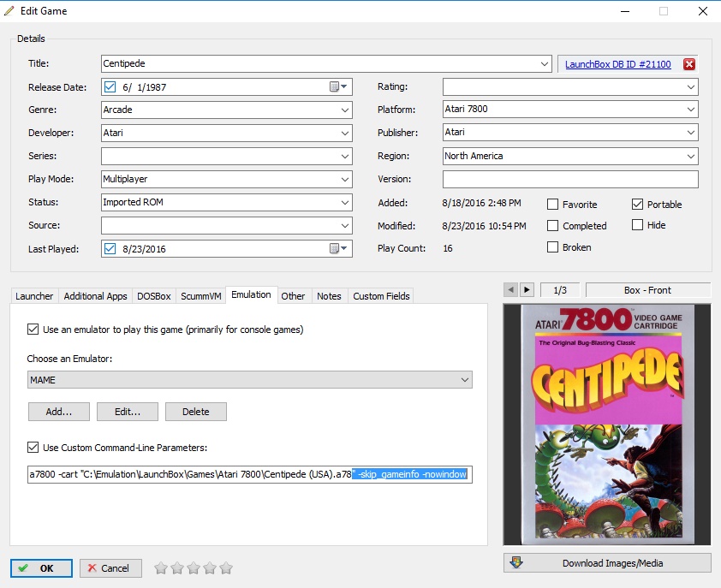Click the Centipede box art thumbnail
Screen dimensions: 721x588
(607, 424)
